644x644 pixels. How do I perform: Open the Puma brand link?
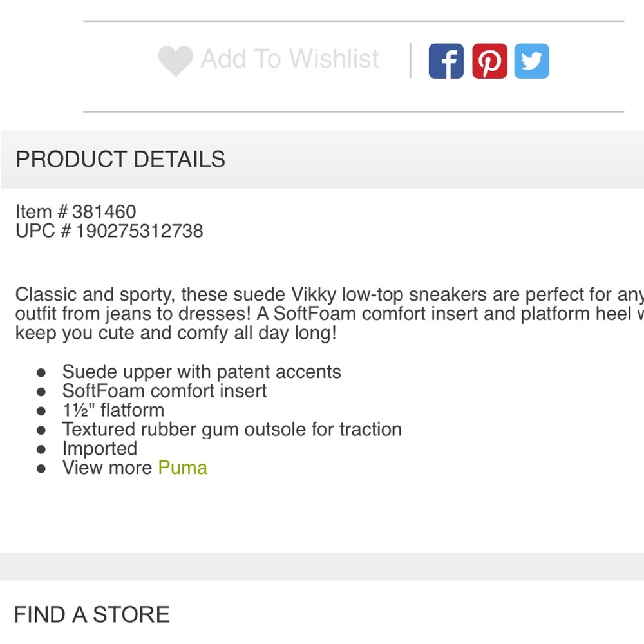(183, 468)
